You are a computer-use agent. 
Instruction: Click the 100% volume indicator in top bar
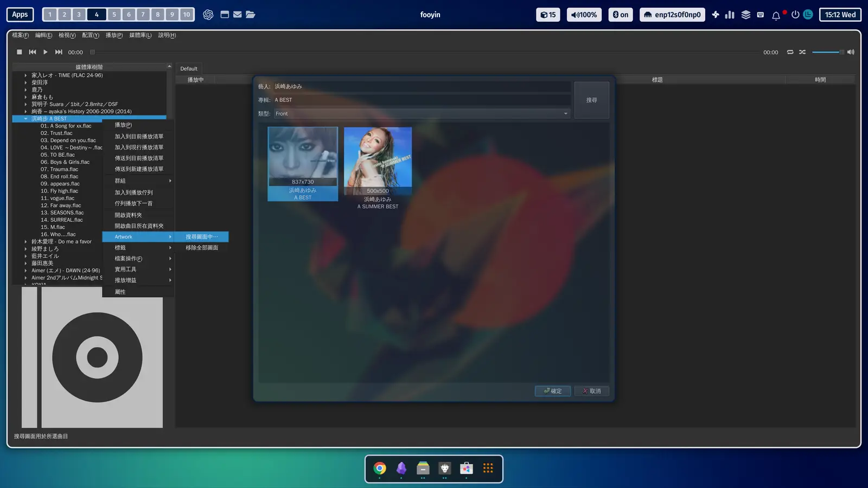pyautogui.click(x=584, y=15)
